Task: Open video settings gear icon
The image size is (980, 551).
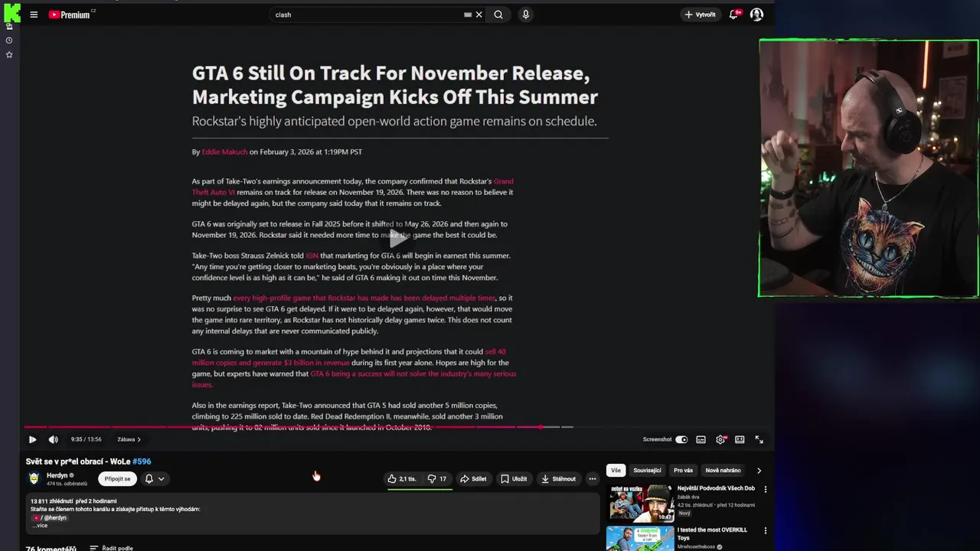Action: pyautogui.click(x=720, y=439)
